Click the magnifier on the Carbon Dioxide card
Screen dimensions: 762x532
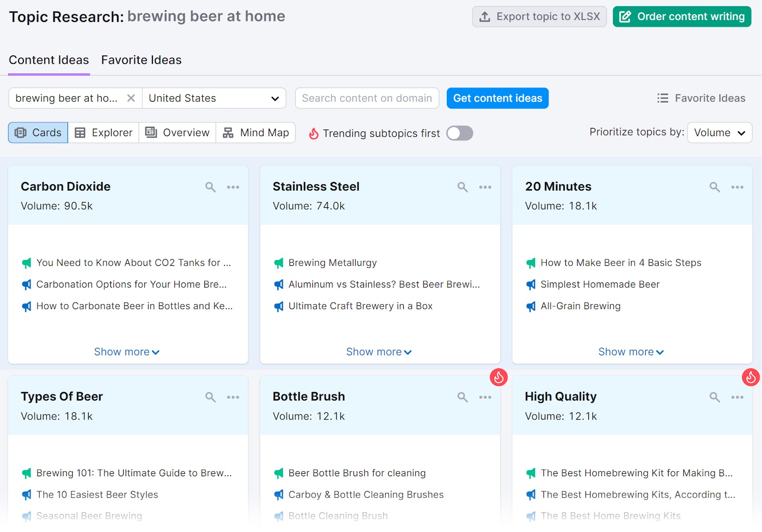[210, 187]
